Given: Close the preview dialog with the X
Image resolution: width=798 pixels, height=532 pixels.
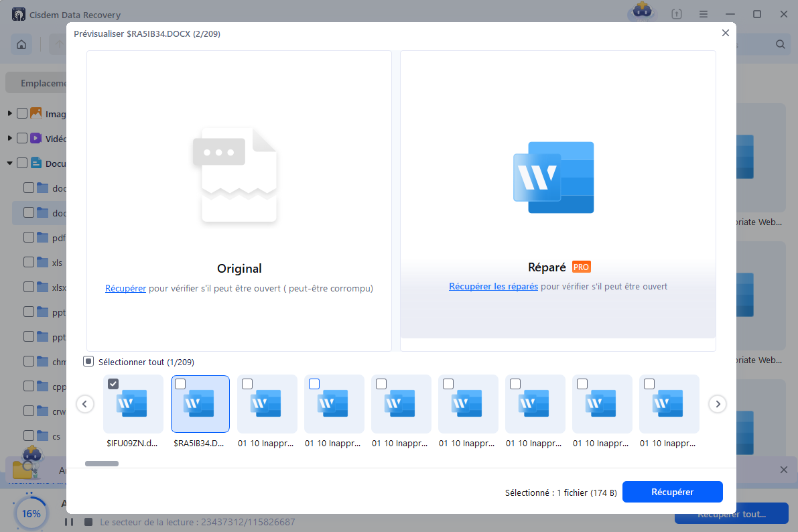Looking at the screenshot, I should 725,33.
